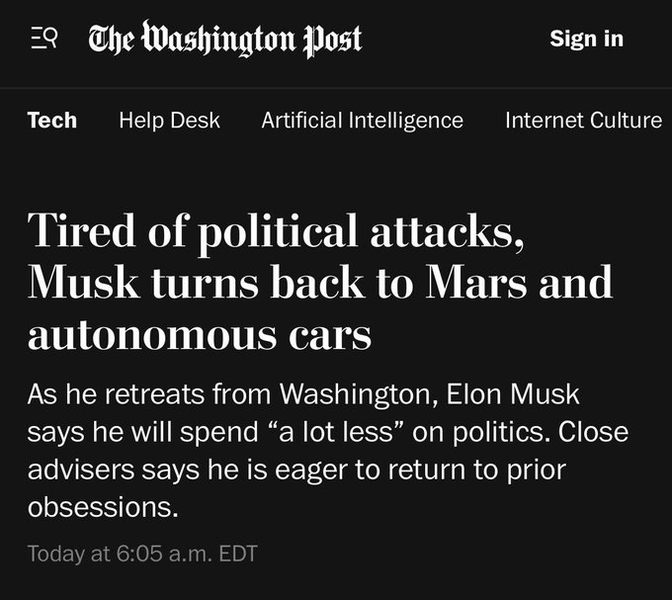672x600 pixels.
Task: Log in using the Sign in link
Action: pos(586,39)
